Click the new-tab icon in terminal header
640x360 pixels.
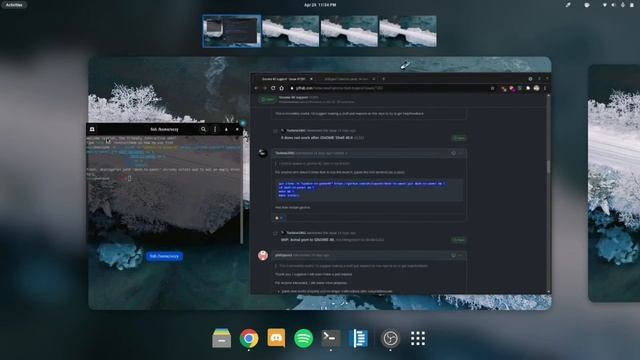coord(92,129)
